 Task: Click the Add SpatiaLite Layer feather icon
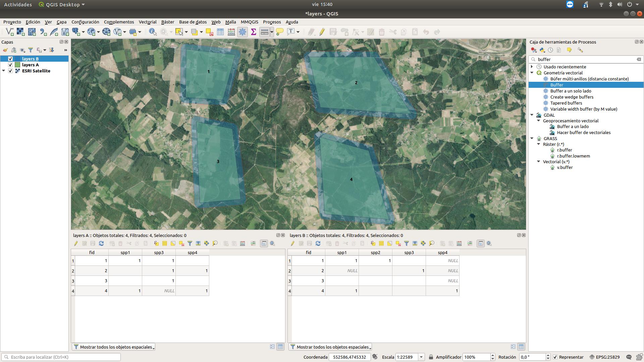54,32
